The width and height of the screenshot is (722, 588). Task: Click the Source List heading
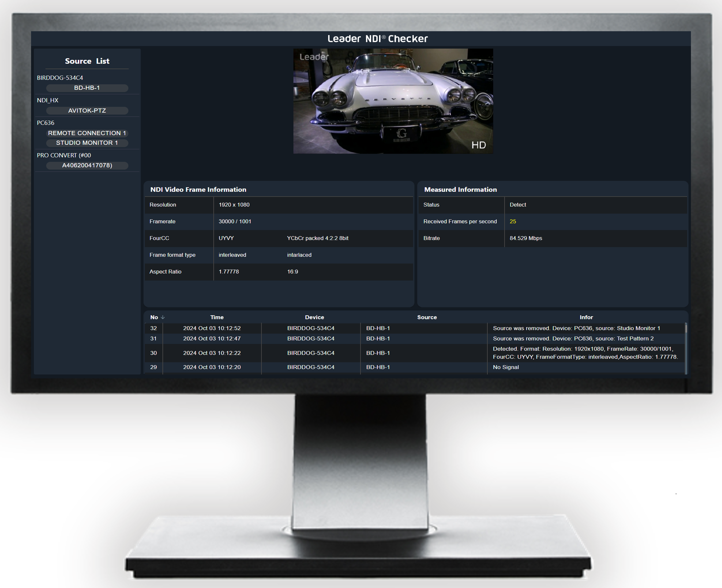[87, 61]
